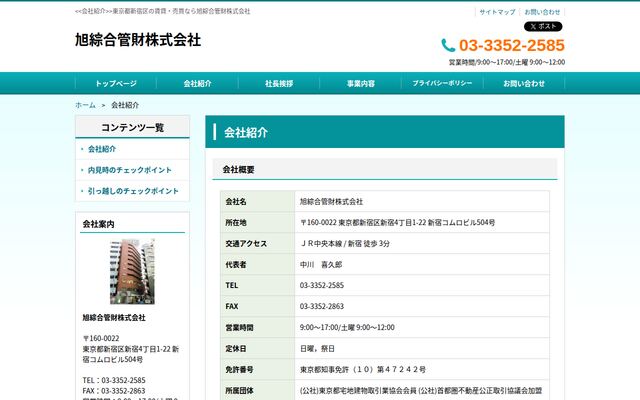Click the company name value in 会社名 row
Screen dimensions: 640x400
[x=331, y=201]
